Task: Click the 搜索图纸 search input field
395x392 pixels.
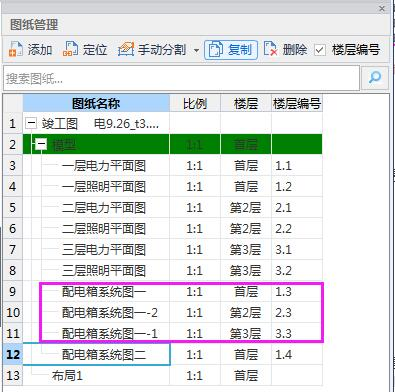Action: pyautogui.click(x=181, y=78)
